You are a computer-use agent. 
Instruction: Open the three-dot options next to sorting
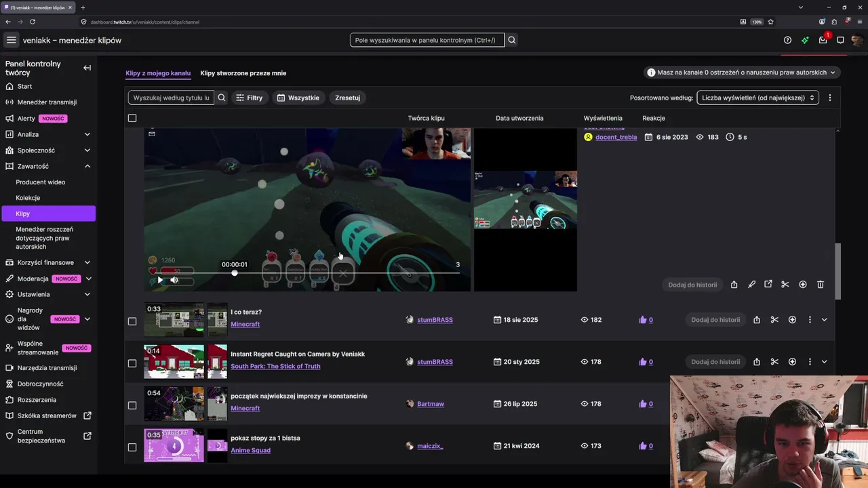click(829, 98)
